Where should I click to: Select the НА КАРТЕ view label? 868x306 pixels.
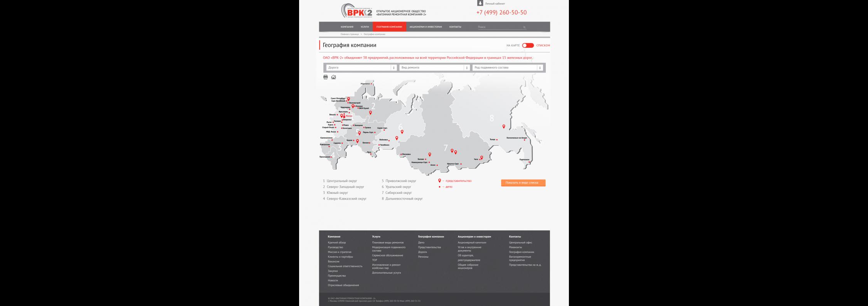[x=513, y=45]
